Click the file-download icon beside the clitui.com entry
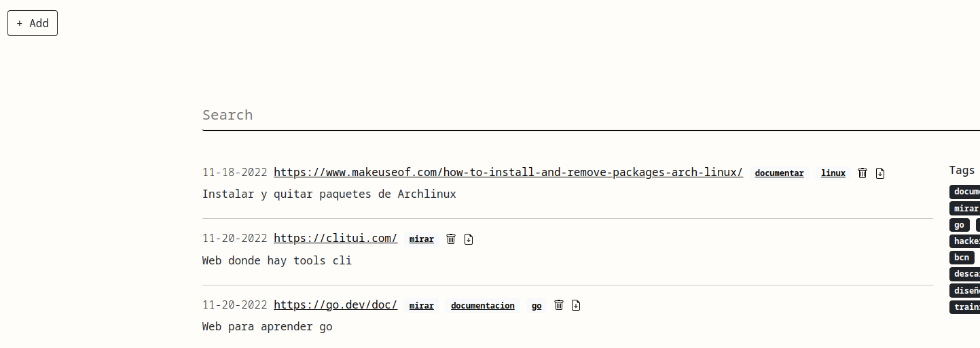The image size is (980, 348). (469, 239)
